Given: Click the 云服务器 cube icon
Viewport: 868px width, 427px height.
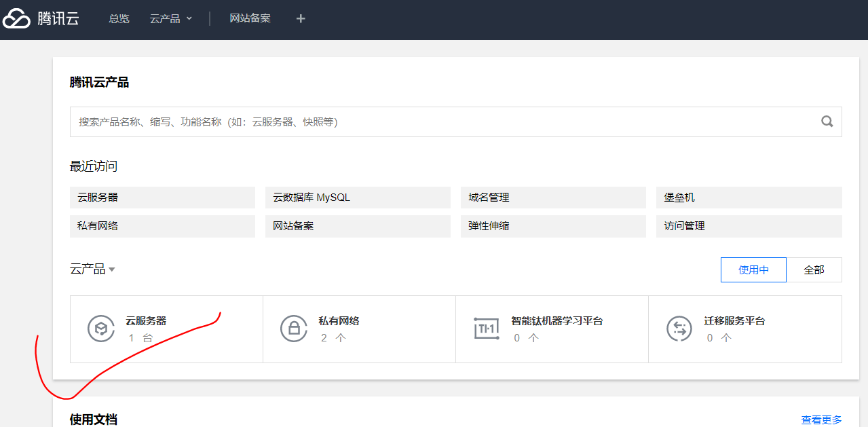Looking at the screenshot, I should click(101, 329).
